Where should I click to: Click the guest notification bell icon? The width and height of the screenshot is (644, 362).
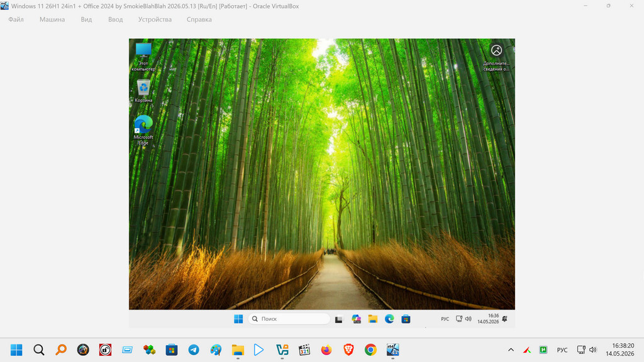pos(505,319)
